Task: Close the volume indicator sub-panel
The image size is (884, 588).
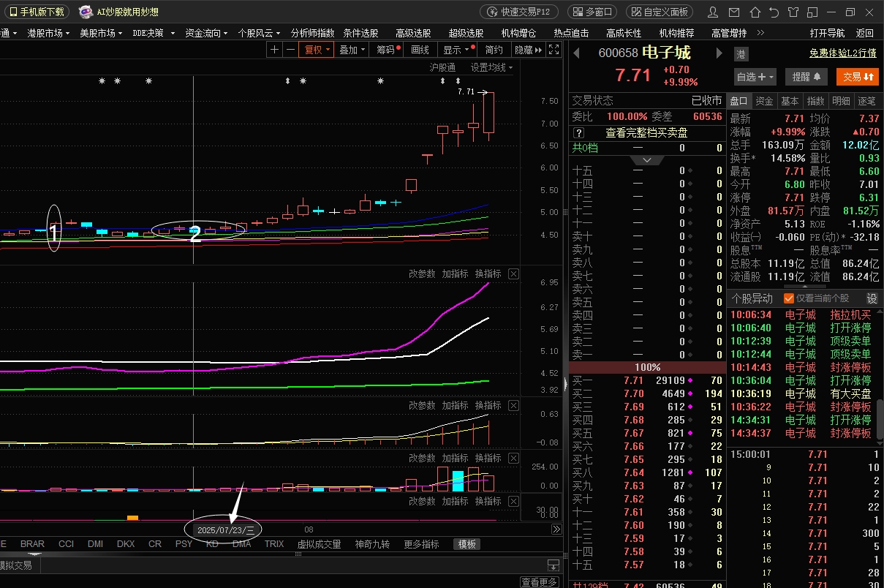Action: [513, 458]
